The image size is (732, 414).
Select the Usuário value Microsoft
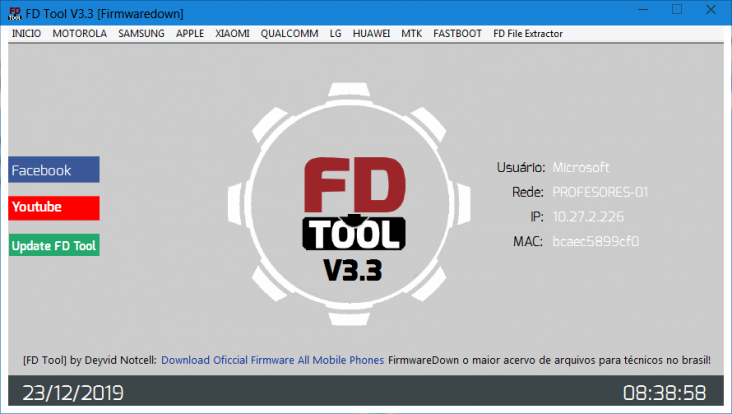point(581,168)
